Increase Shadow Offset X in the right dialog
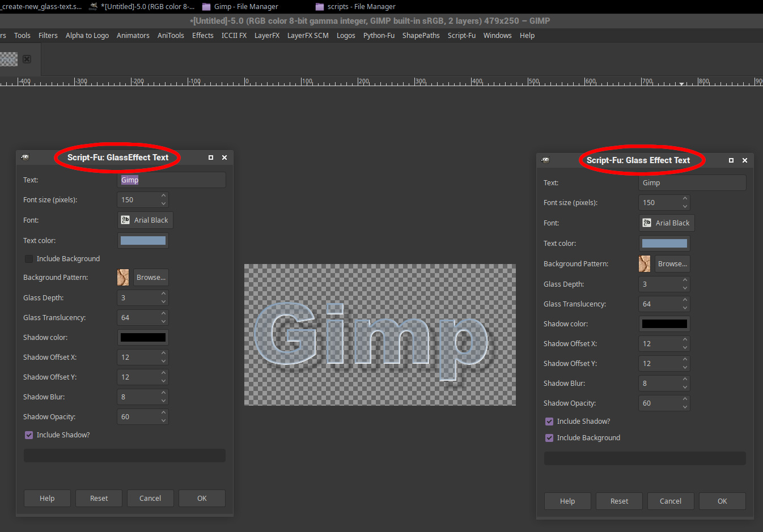This screenshot has width=763, height=532. coord(685,340)
